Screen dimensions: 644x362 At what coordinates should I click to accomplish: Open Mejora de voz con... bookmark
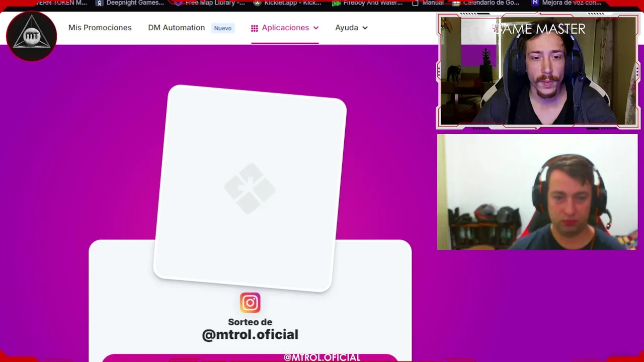coord(567,3)
